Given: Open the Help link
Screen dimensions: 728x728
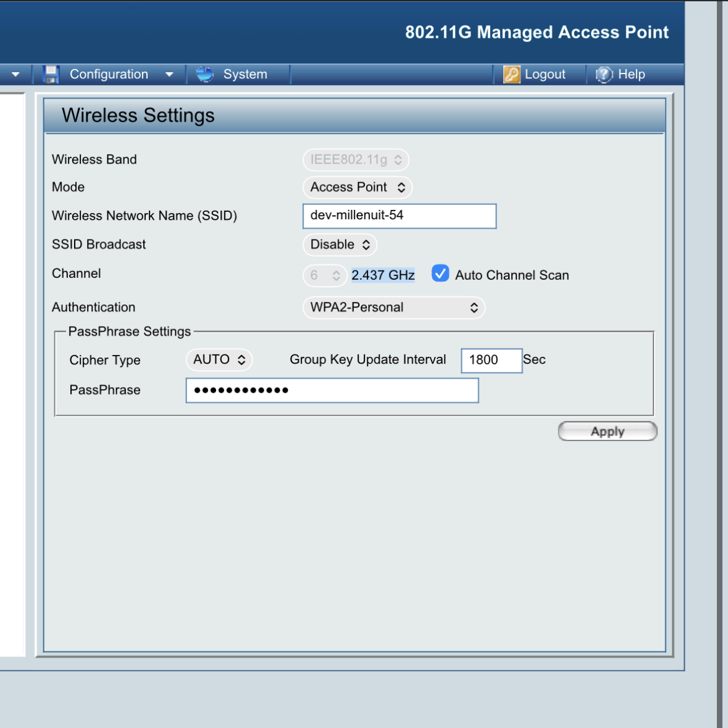Looking at the screenshot, I should coord(632,74).
